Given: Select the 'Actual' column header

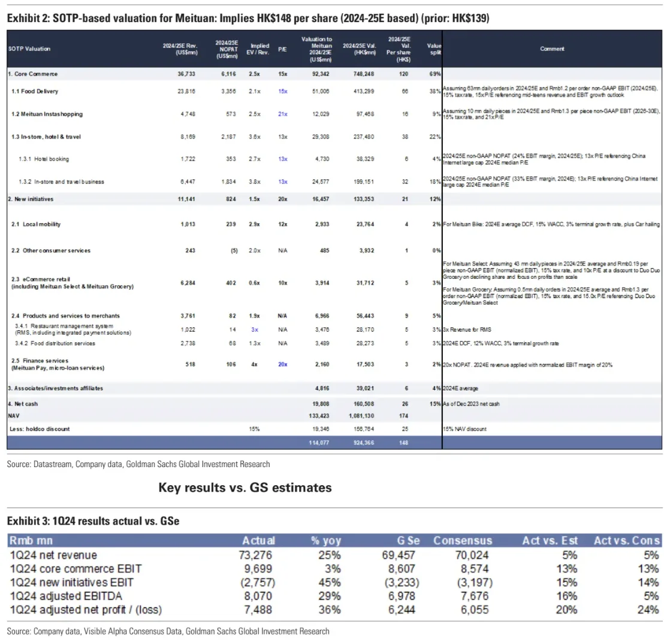Looking at the screenshot, I should (258, 541).
